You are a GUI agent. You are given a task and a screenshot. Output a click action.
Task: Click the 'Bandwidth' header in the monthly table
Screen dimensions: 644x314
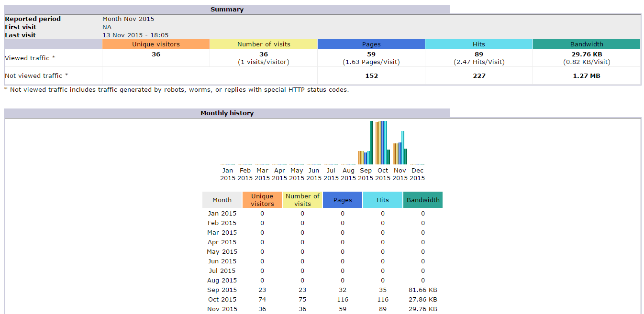423,200
